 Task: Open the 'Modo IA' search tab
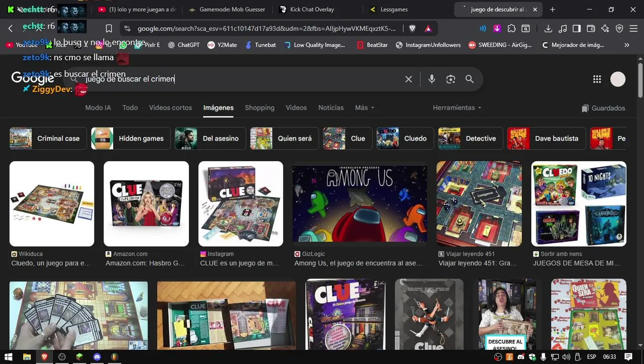[98, 108]
